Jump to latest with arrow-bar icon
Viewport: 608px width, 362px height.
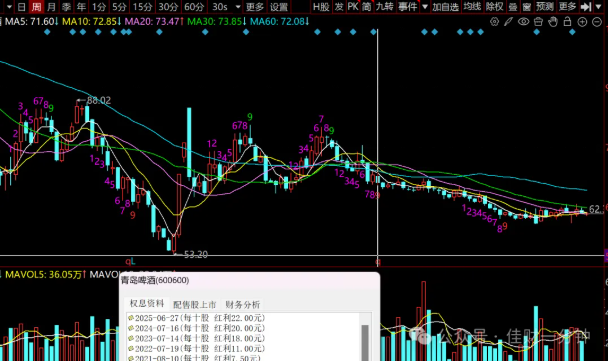[x=586, y=7]
